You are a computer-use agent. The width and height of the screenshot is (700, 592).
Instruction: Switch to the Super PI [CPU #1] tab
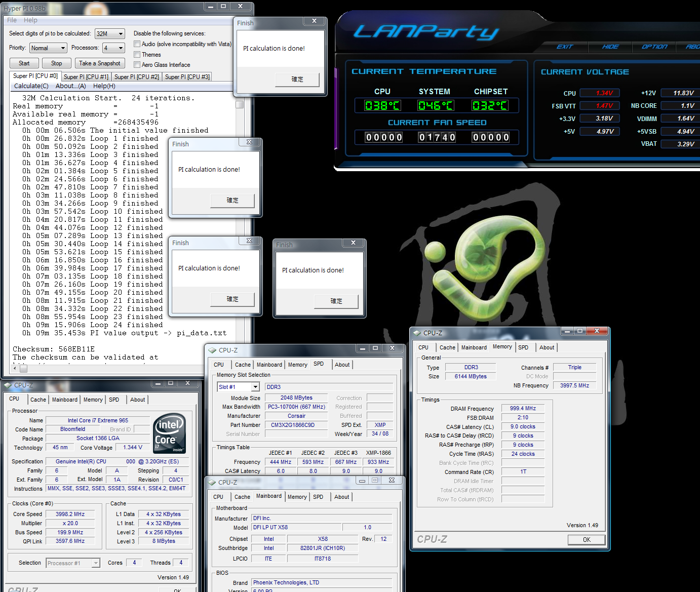coord(86,77)
